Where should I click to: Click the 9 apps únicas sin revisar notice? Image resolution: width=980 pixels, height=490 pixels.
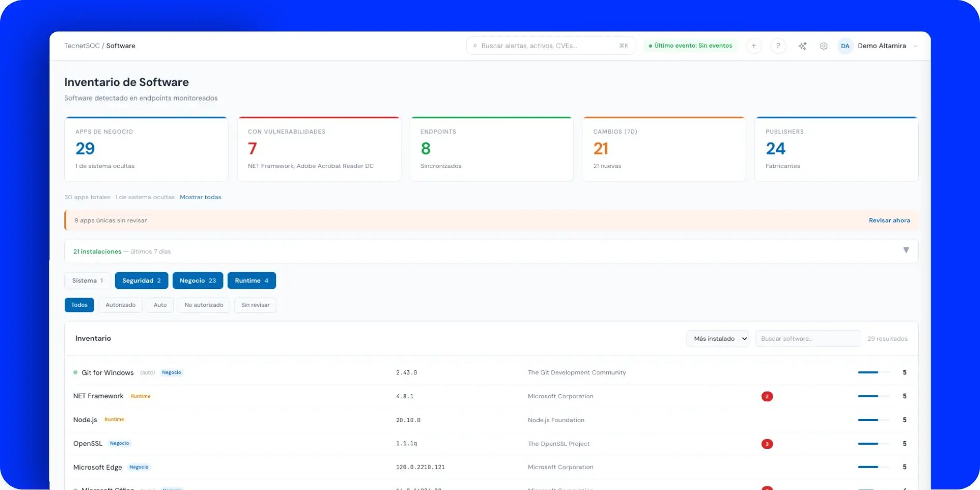click(110, 220)
